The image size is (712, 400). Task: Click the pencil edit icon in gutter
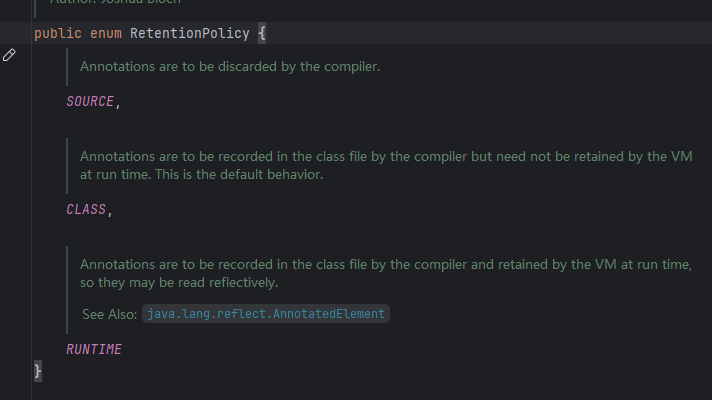9,55
